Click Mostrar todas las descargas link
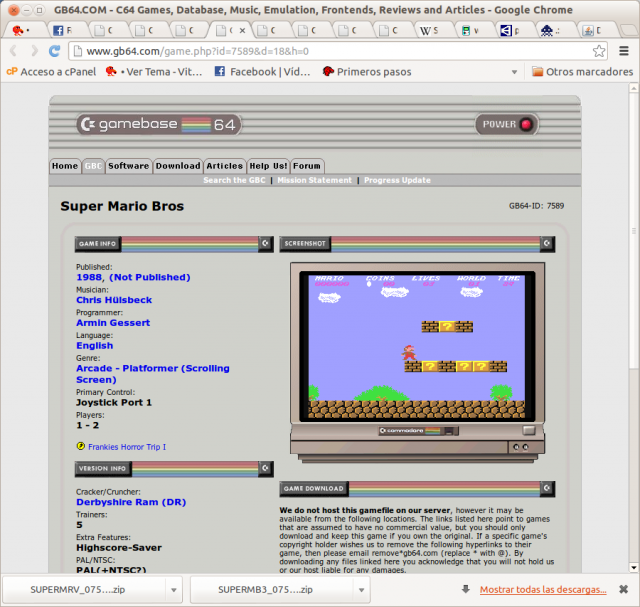The width and height of the screenshot is (640, 607). click(x=543, y=589)
